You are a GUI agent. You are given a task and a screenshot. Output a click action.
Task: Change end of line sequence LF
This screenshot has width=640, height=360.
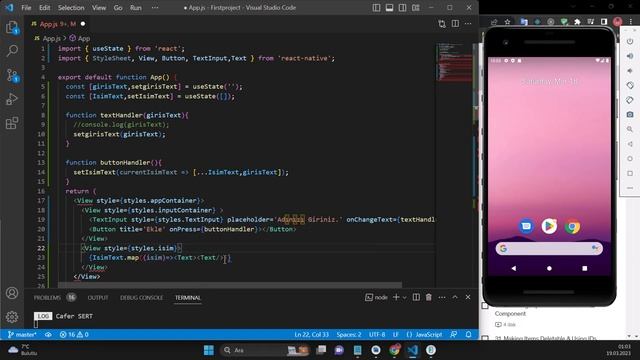[x=396, y=335]
